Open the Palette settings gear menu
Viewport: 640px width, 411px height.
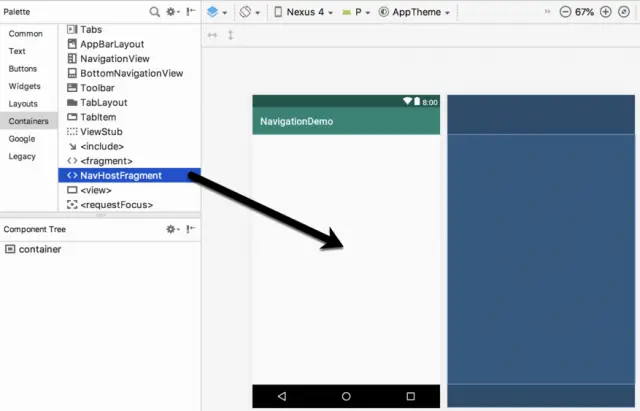172,12
